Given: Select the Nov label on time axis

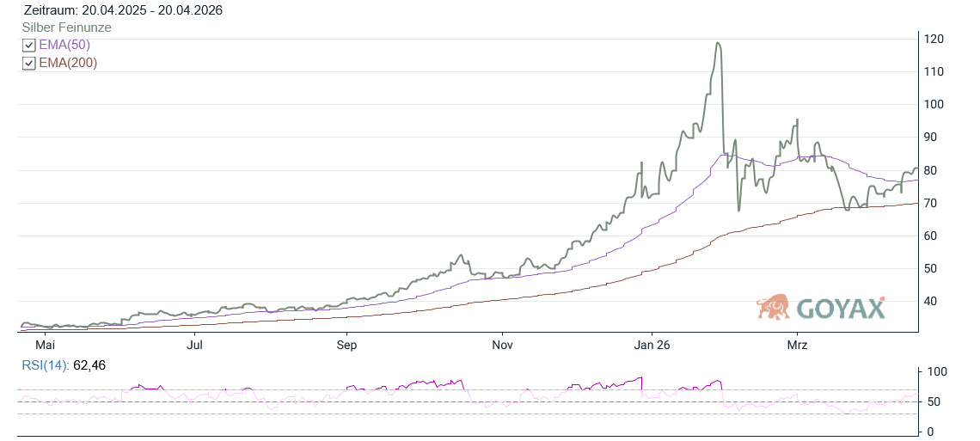Looking at the screenshot, I should tap(502, 345).
